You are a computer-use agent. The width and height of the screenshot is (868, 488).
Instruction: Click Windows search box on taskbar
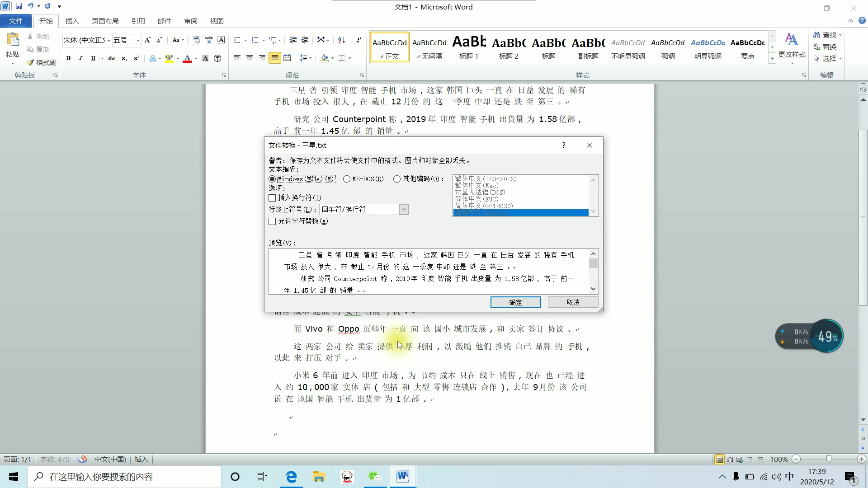(124, 477)
